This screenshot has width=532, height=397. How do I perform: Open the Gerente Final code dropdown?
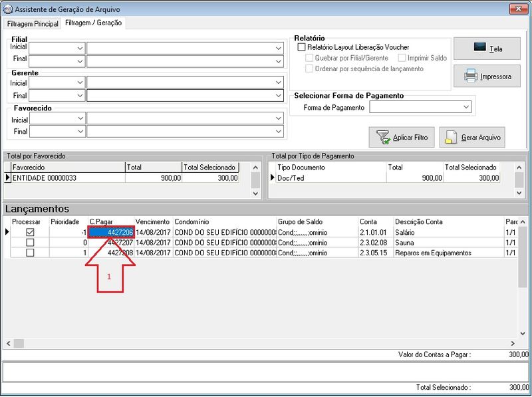80,96
